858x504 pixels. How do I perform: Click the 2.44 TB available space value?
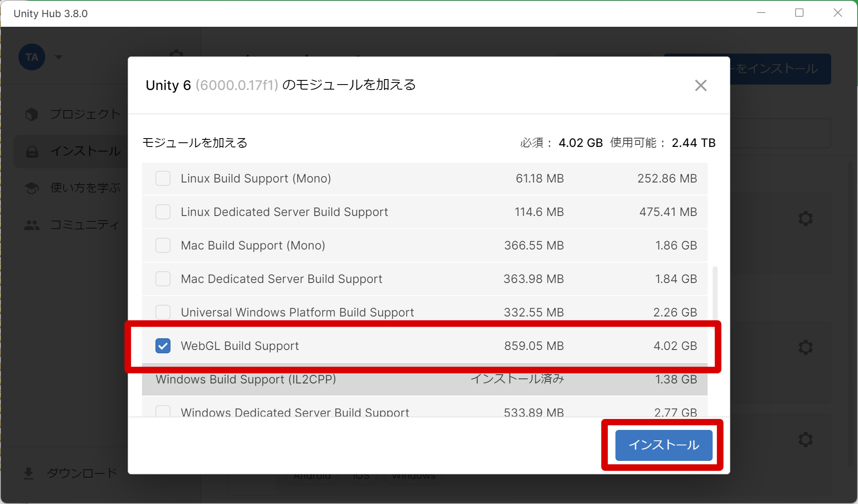694,143
